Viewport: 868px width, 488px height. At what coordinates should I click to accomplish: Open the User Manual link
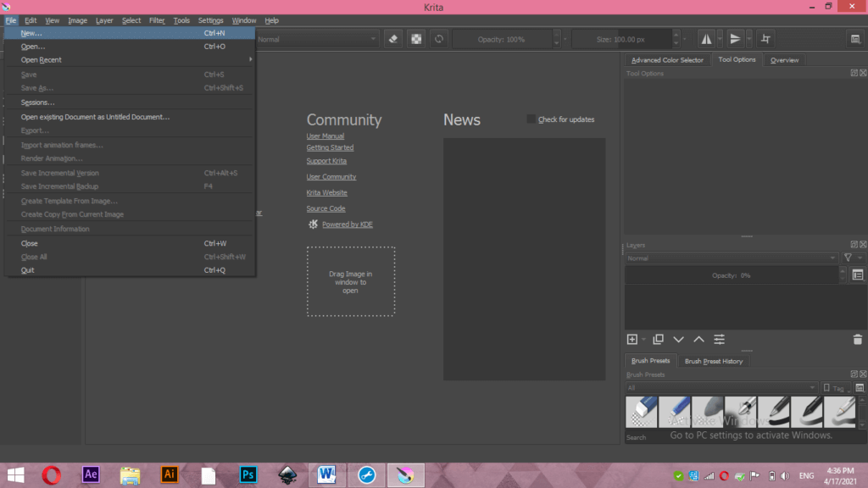click(325, 136)
